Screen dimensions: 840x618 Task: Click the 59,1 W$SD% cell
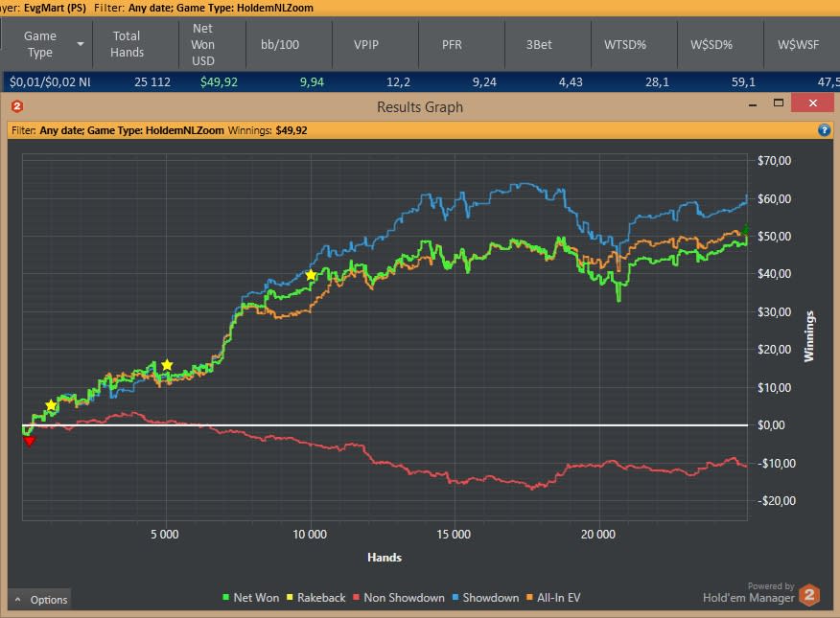(x=743, y=81)
